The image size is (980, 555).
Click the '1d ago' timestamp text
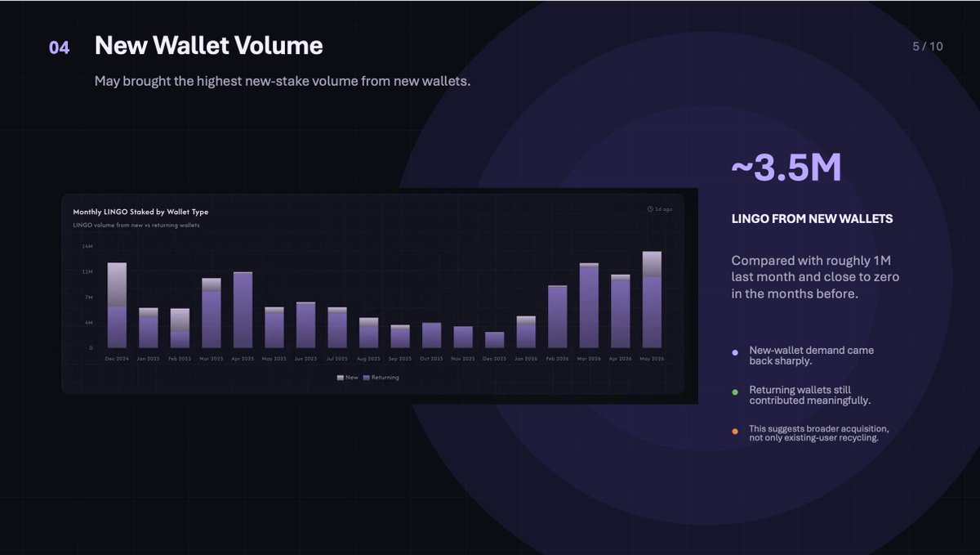tap(664, 209)
